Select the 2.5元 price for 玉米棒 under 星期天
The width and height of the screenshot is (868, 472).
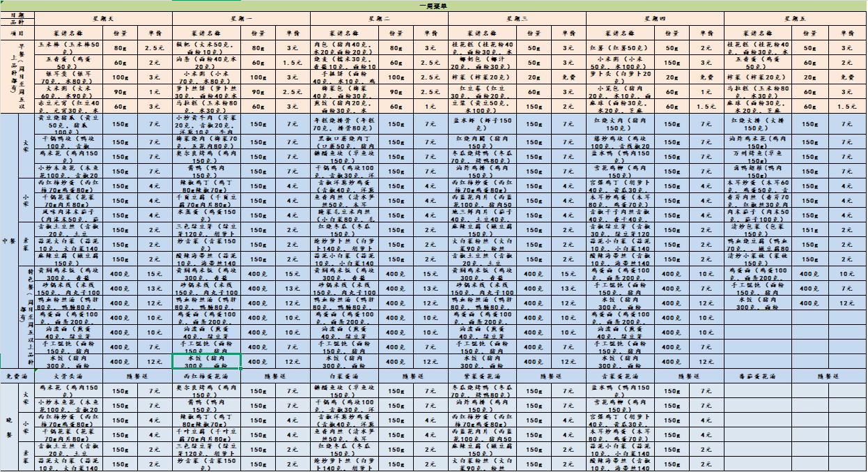coord(155,47)
